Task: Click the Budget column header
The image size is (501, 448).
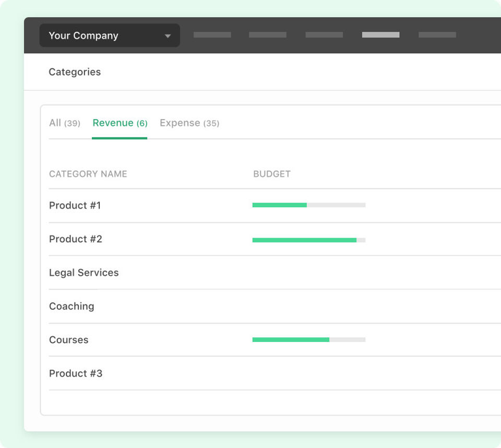Action: [x=271, y=174]
